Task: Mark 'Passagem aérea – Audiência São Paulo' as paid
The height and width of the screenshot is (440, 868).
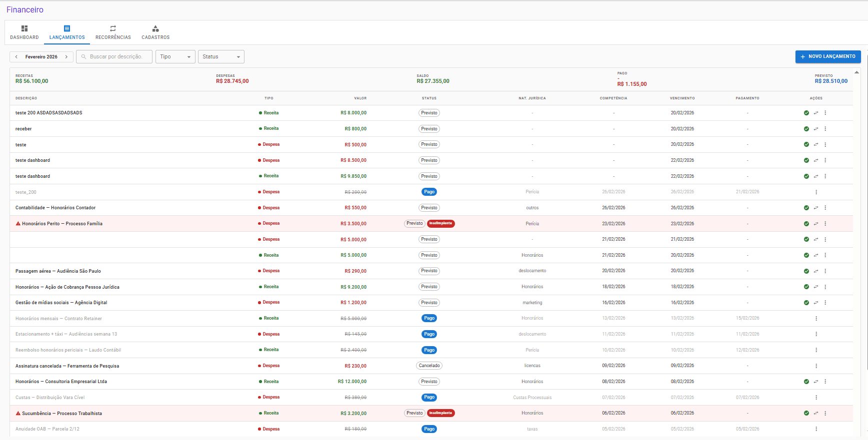Action: pos(806,271)
